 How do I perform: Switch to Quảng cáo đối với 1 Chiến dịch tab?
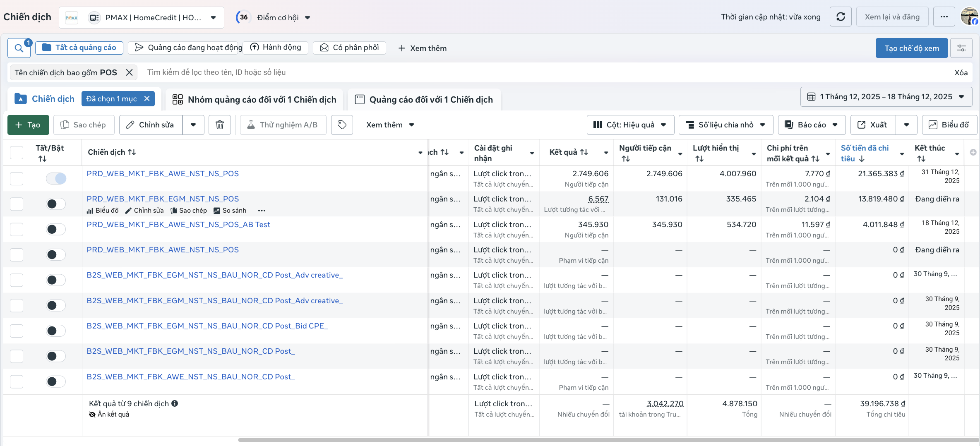coord(424,100)
